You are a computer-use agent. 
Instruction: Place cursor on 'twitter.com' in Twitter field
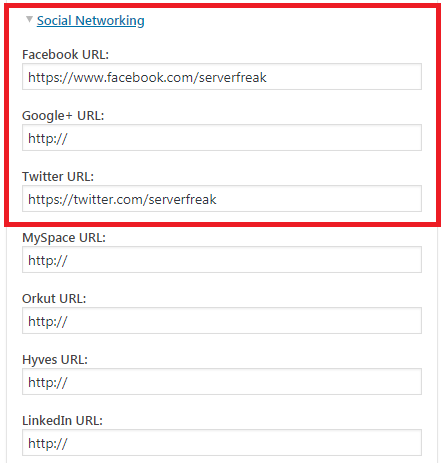[109, 199]
